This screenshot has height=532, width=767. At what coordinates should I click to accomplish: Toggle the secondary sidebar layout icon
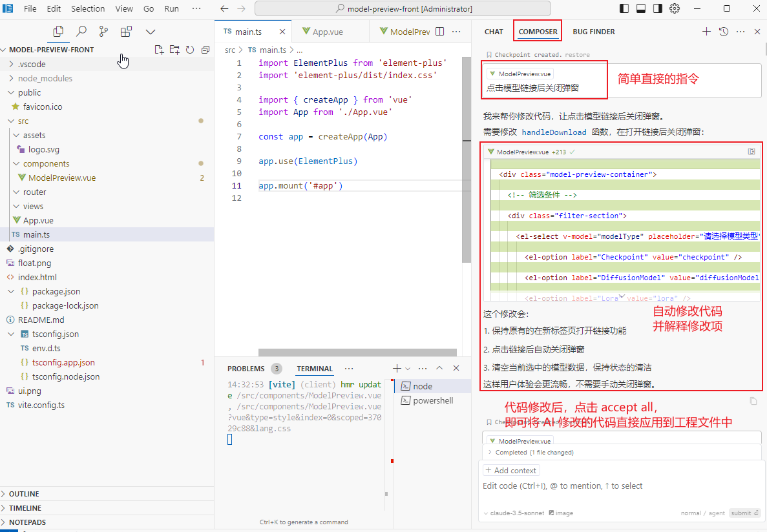coord(657,8)
